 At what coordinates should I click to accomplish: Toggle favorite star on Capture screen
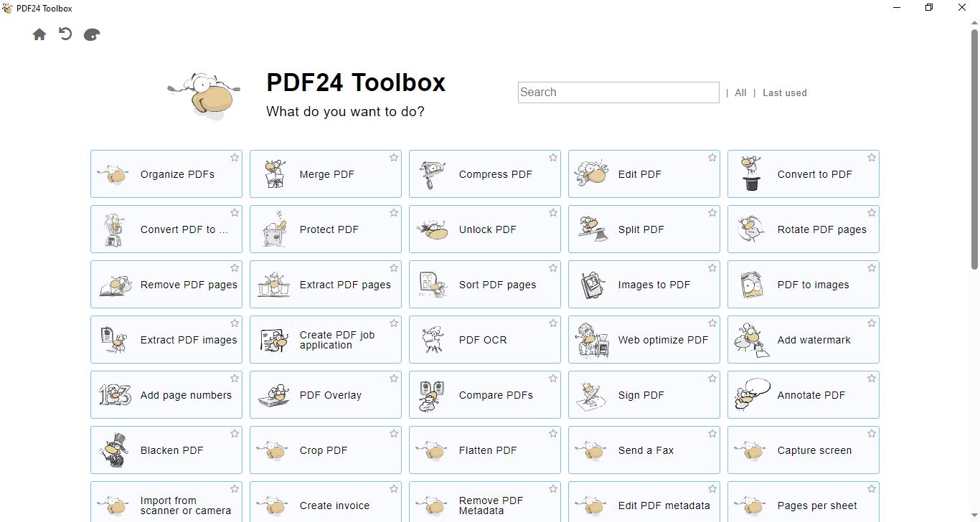(x=872, y=434)
